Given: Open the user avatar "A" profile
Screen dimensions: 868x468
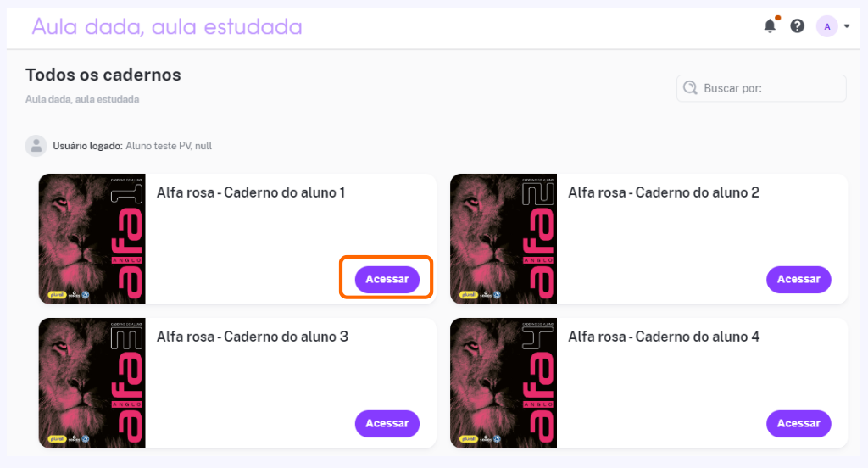Looking at the screenshot, I should click(827, 26).
